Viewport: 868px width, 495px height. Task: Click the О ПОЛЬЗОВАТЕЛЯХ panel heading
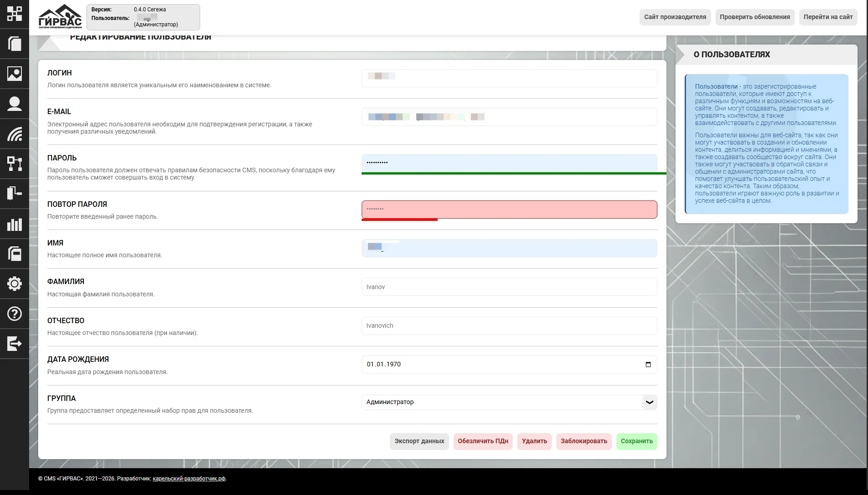pyautogui.click(x=732, y=55)
